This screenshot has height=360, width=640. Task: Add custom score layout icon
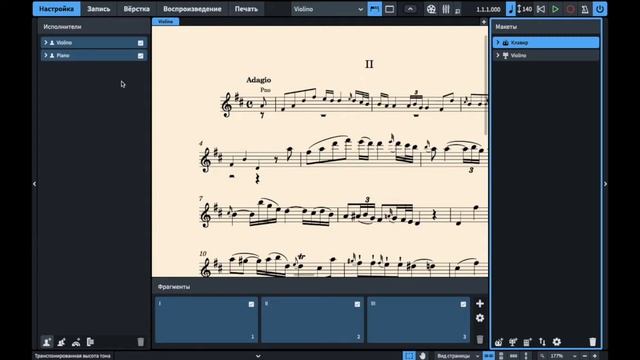[x=527, y=342]
